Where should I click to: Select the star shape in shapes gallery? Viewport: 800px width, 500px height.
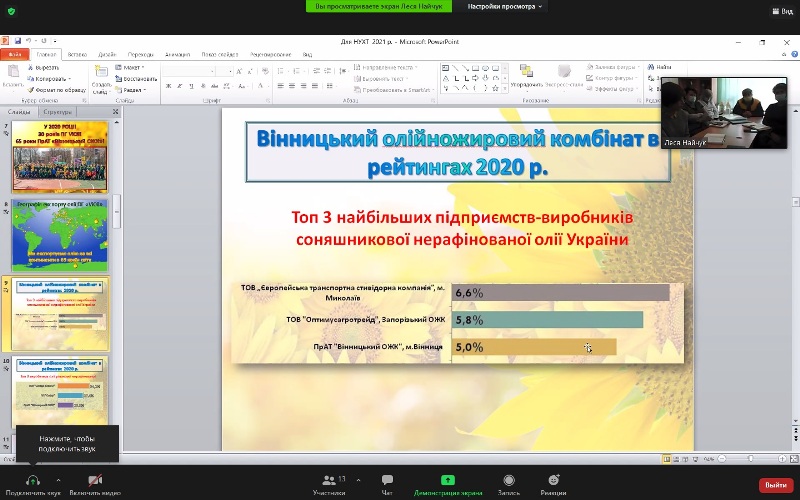[495, 88]
